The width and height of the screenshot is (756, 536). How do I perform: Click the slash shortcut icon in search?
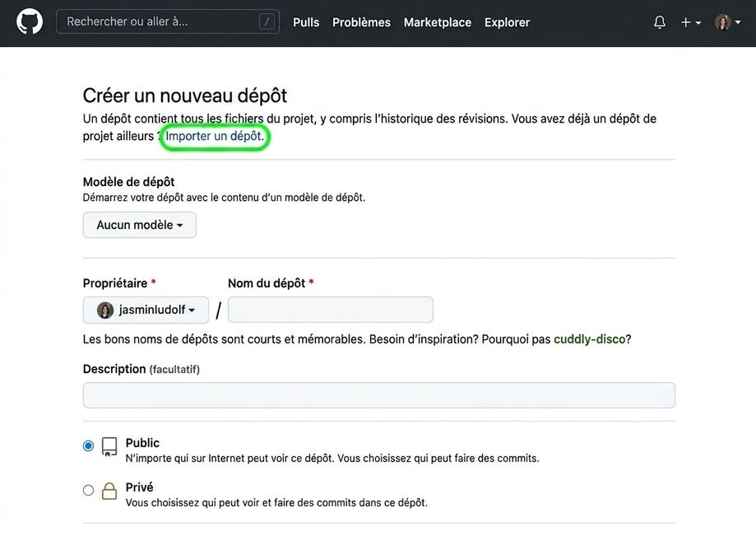[267, 21]
